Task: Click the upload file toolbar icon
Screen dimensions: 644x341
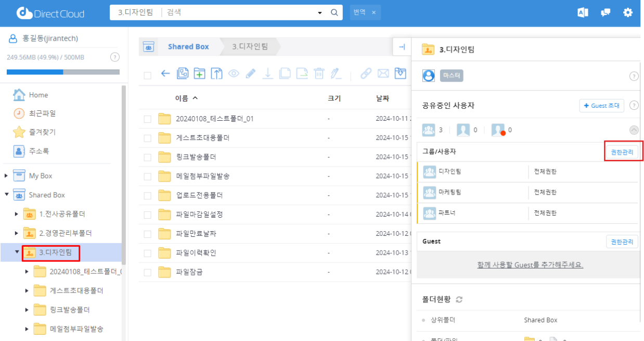Action: [216, 74]
